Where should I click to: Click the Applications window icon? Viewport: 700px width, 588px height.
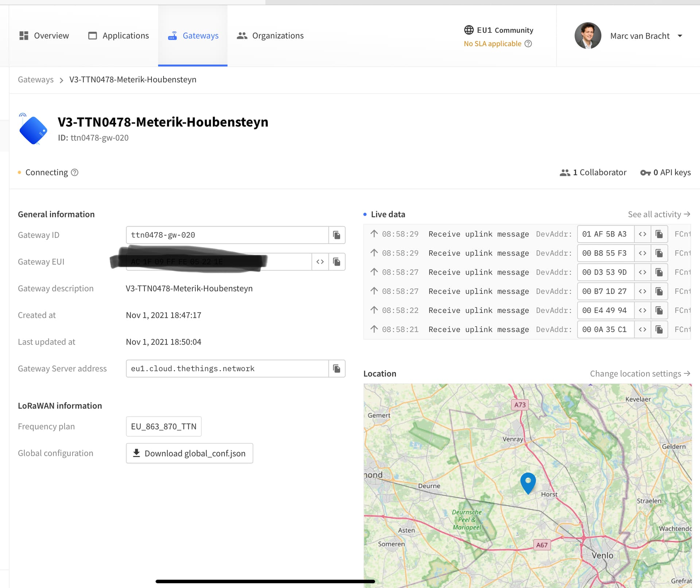coord(93,36)
